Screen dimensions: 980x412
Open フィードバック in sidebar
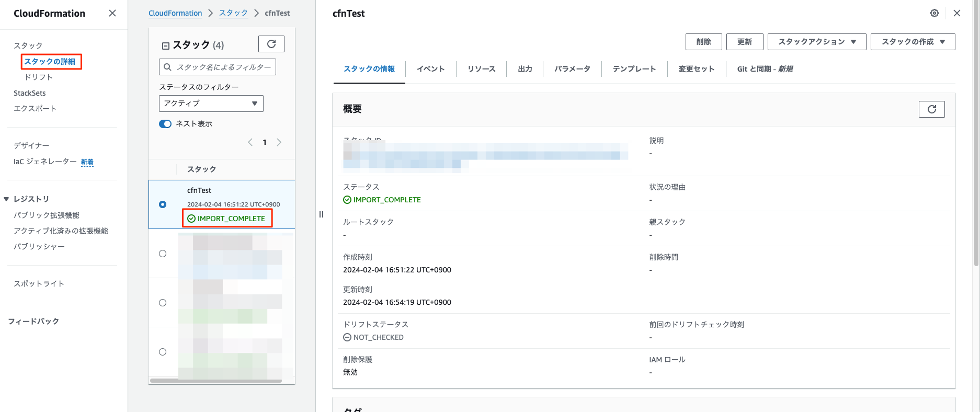[x=33, y=322]
